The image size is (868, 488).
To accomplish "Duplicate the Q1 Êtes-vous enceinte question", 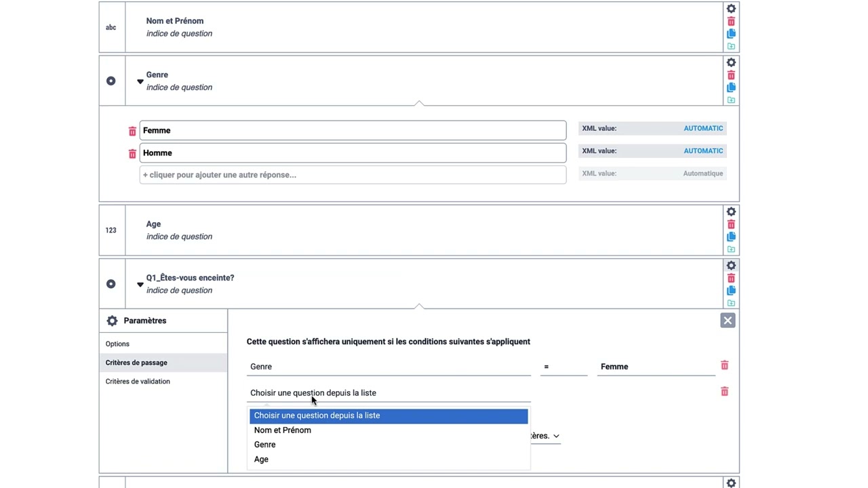I will tap(731, 291).
